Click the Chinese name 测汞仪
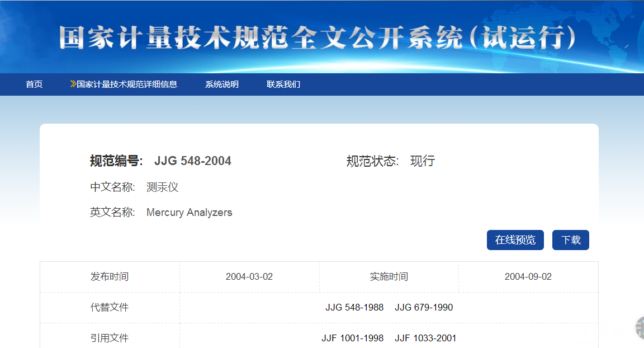Image resolution: width=644 pixels, height=348 pixels. click(x=162, y=187)
